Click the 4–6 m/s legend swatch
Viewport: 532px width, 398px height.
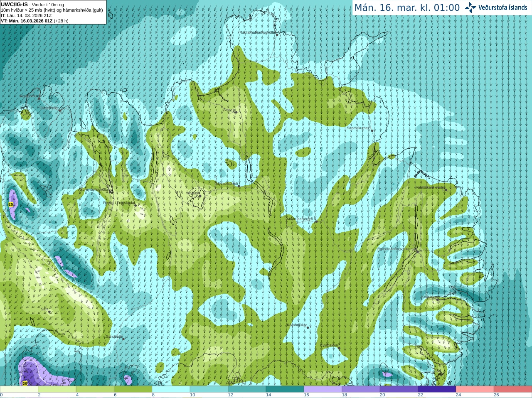point(95,389)
